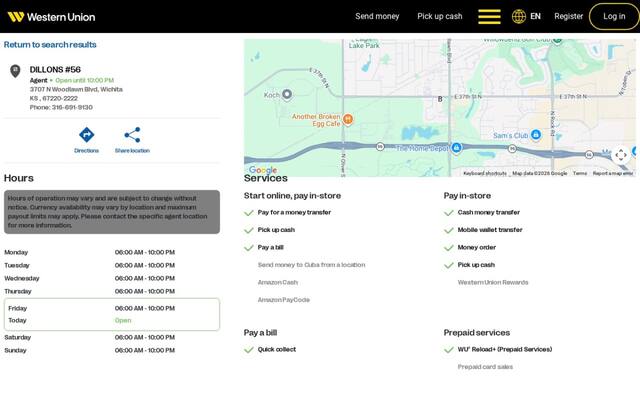Click the checkmark beside Quick collect

click(x=249, y=350)
